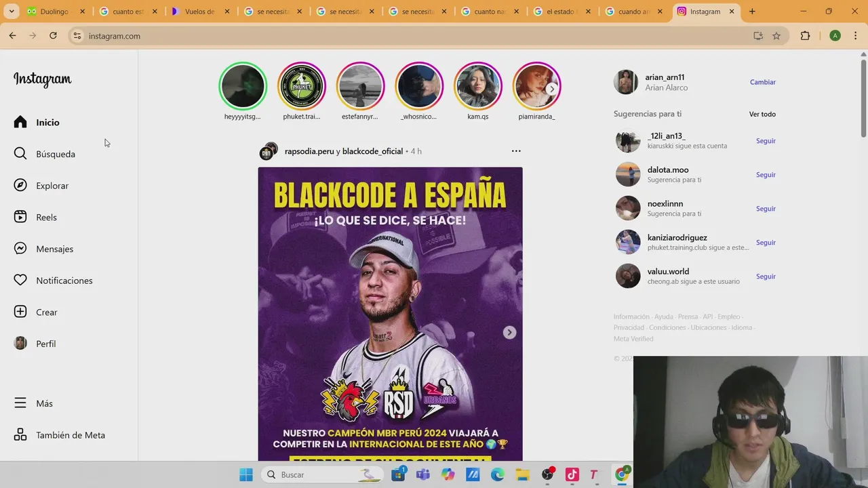Click the instagram.com address bar
Viewport: 868px width, 488px height.
coord(407,36)
